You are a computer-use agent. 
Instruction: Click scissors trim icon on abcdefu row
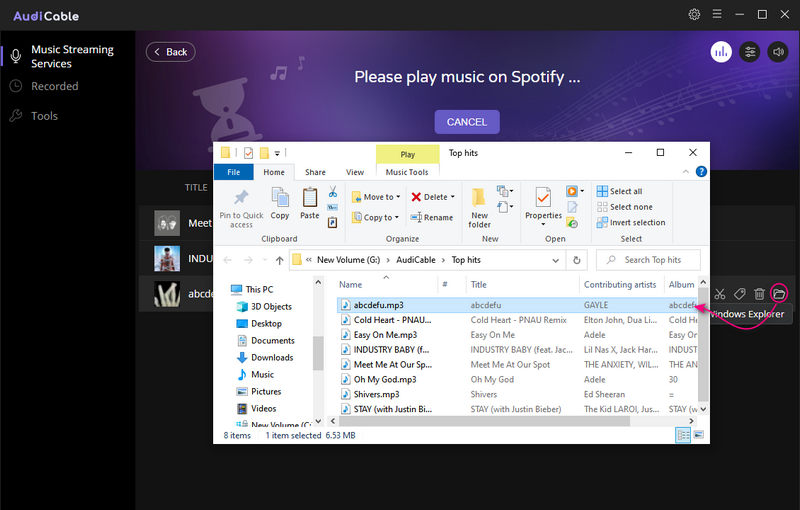(720, 294)
